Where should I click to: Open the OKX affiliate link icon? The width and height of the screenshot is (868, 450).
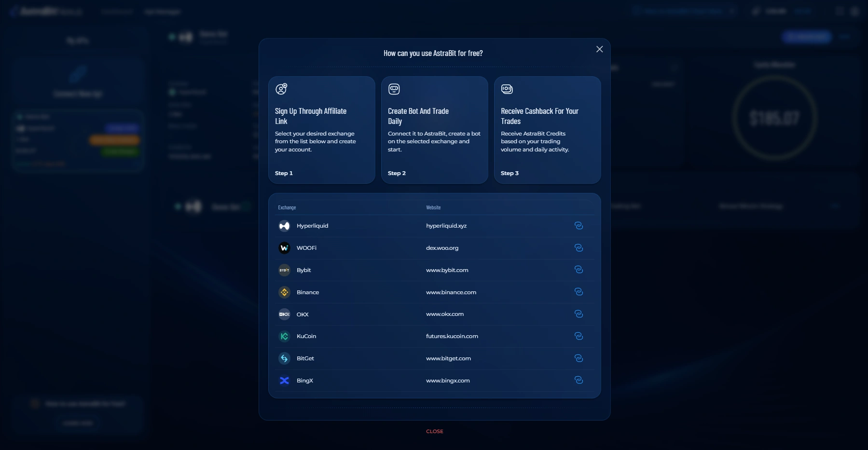click(579, 314)
